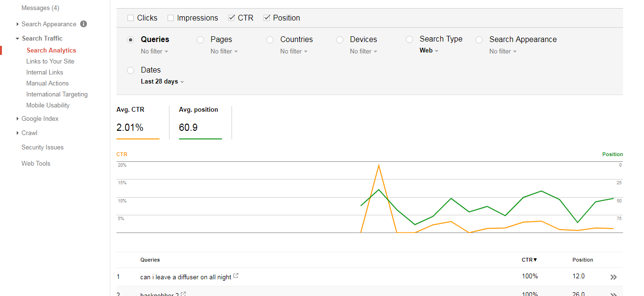Enable the Impressions checkbox
Viewport: 644px width, 296px height.
(170, 17)
